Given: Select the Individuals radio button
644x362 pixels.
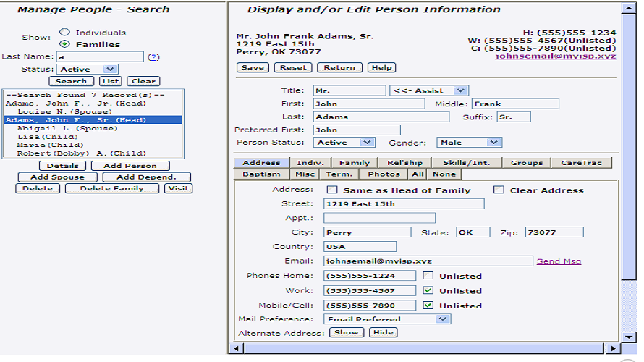Looking at the screenshot, I should tap(64, 32).
